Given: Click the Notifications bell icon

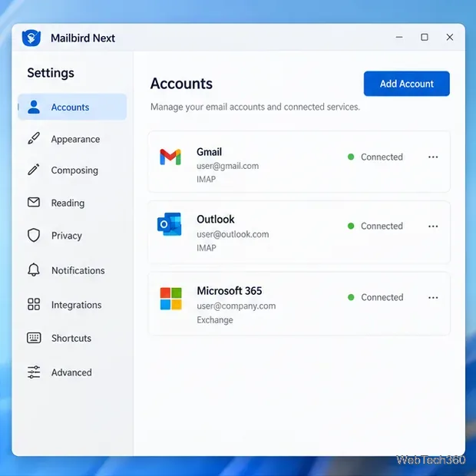Looking at the screenshot, I should point(34,269).
